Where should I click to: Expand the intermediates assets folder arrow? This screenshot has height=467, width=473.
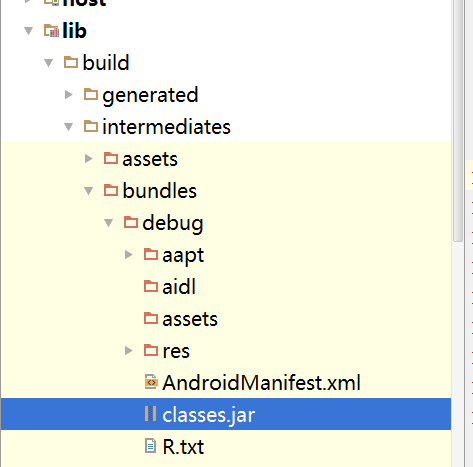89,159
